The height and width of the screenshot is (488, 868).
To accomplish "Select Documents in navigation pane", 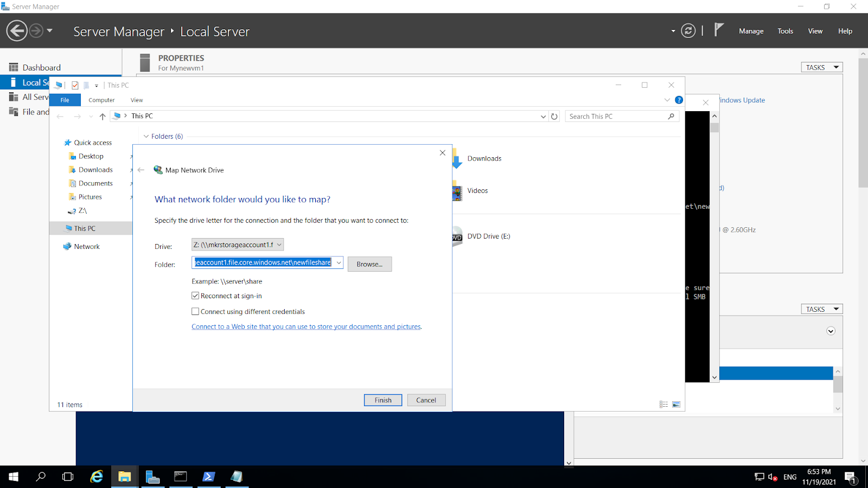I will coord(91,183).
